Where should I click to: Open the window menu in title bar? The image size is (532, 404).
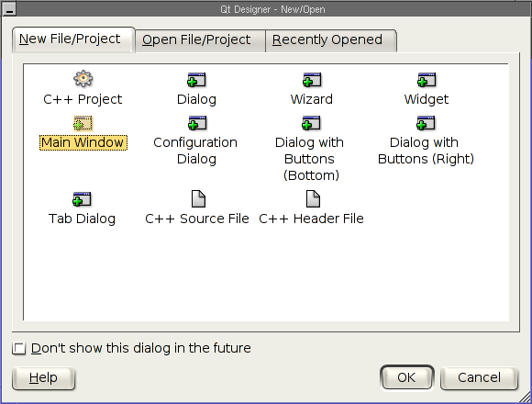pos(9,9)
